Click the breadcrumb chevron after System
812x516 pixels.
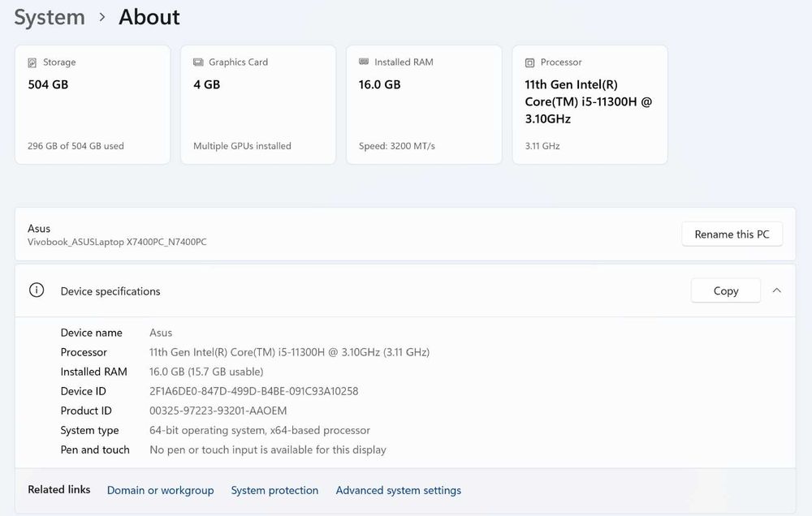tap(102, 17)
